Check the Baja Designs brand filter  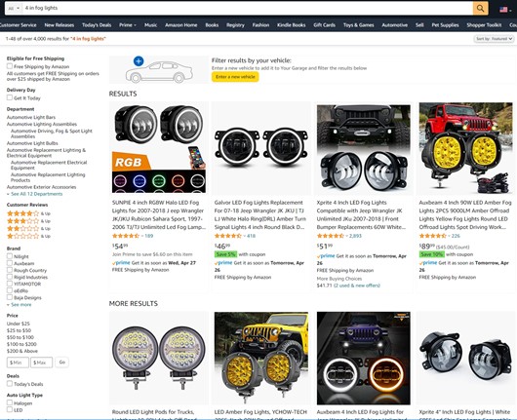(10, 297)
